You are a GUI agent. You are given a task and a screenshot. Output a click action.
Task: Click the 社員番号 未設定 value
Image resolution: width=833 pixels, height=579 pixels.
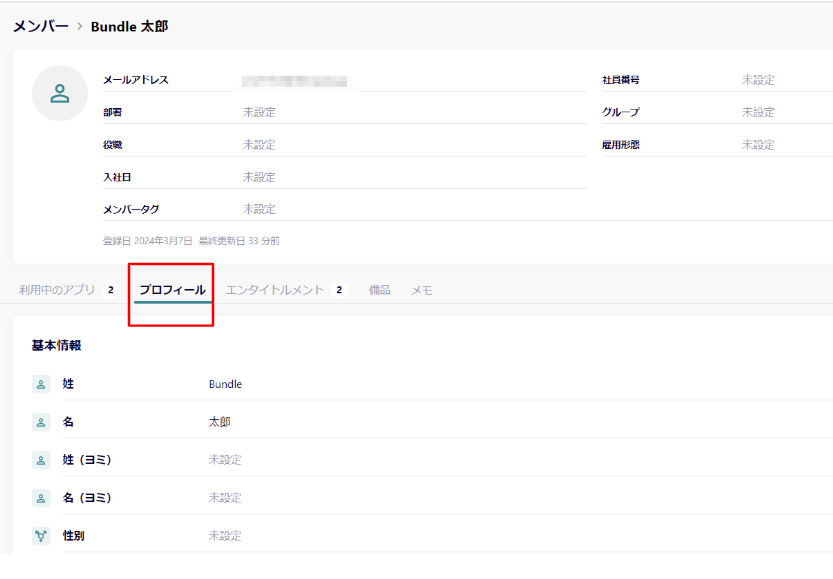[758, 80]
